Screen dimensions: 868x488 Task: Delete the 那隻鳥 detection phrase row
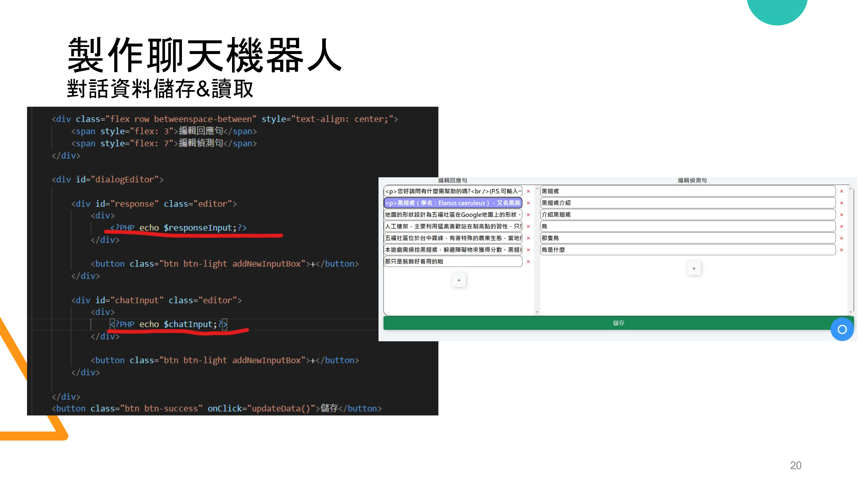(x=841, y=238)
